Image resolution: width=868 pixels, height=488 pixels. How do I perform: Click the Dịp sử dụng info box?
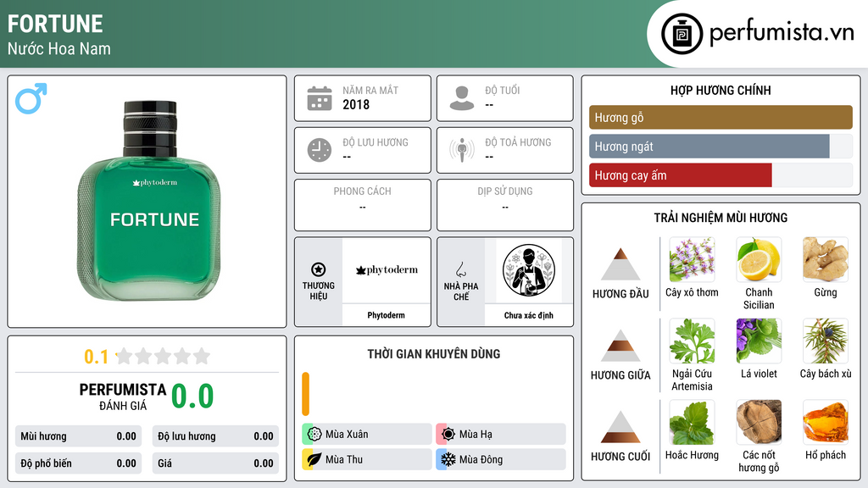pos(505,205)
